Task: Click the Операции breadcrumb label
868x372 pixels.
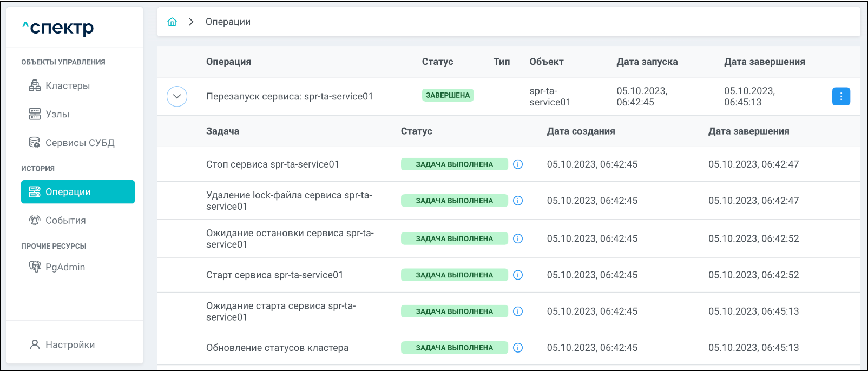Action: [x=228, y=22]
